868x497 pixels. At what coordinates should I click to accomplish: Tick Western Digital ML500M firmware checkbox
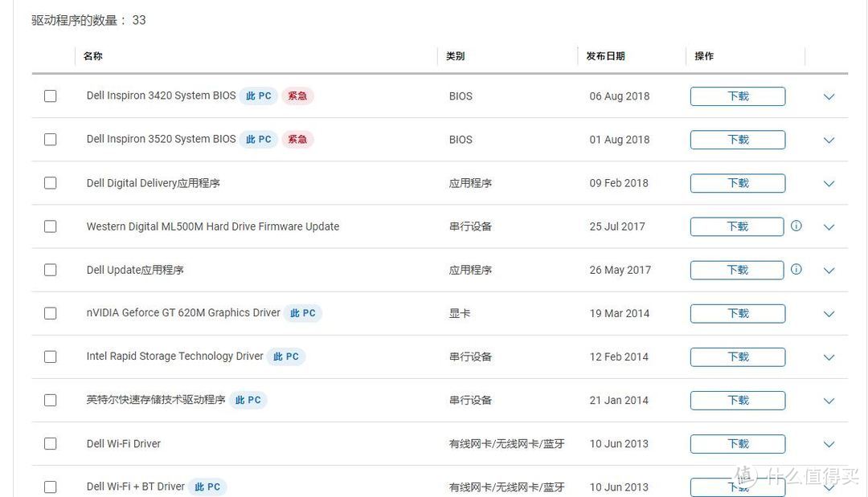pyautogui.click(x=51, y=226)
